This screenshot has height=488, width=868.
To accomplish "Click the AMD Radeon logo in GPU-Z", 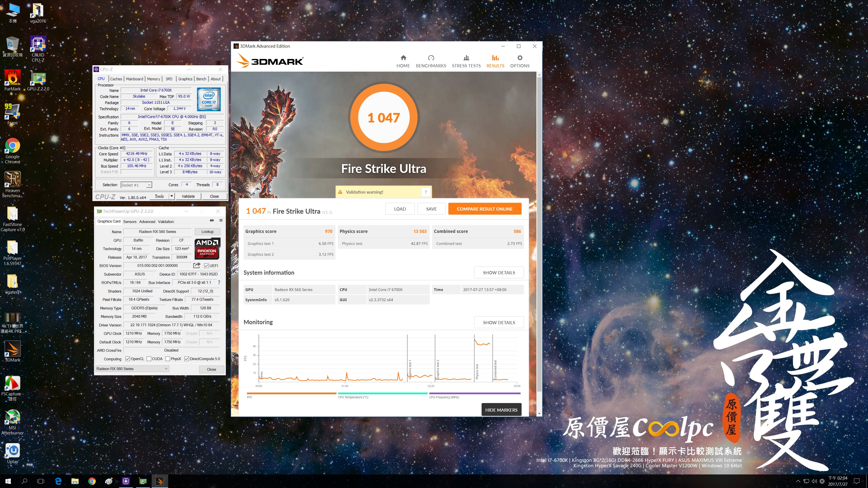I will [x=208, y=249].
